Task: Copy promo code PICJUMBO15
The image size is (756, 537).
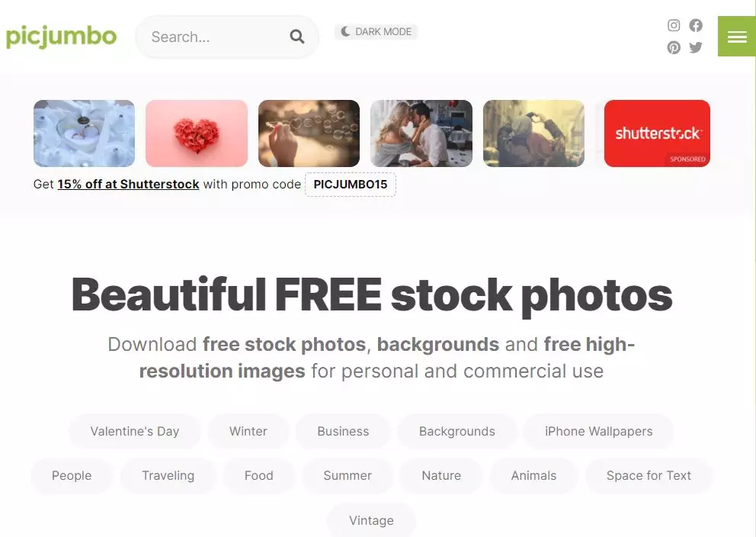Action: click(x=351, y=185)
